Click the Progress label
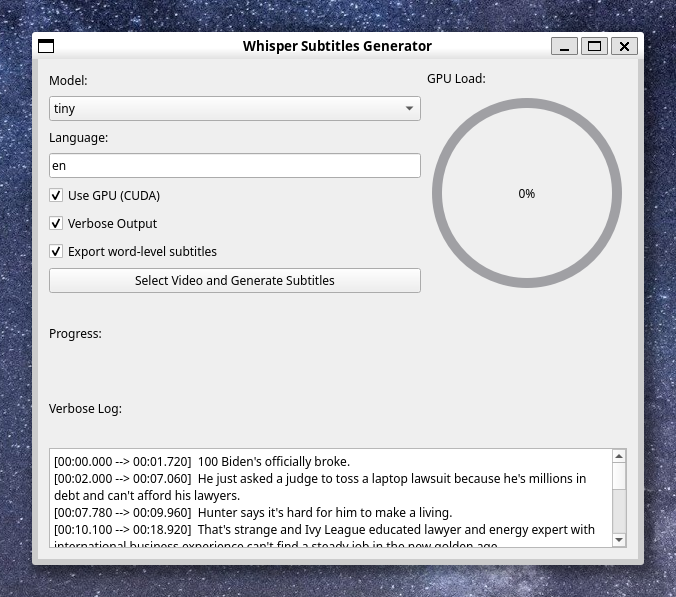 click(x=75, y=334)
